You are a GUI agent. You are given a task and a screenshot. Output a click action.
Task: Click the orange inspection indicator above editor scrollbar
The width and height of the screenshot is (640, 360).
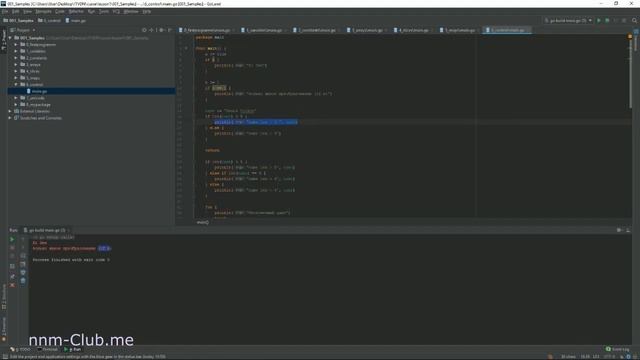630,37
